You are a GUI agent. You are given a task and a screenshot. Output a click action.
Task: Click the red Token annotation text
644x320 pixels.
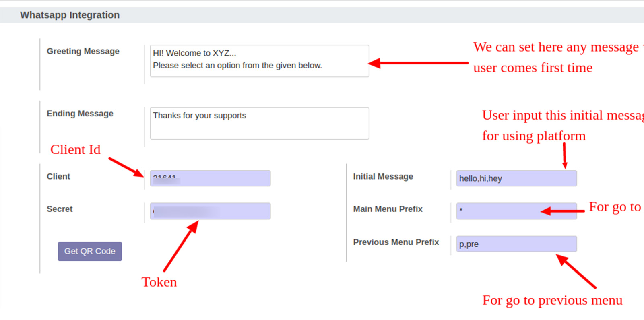pos(159,282)
